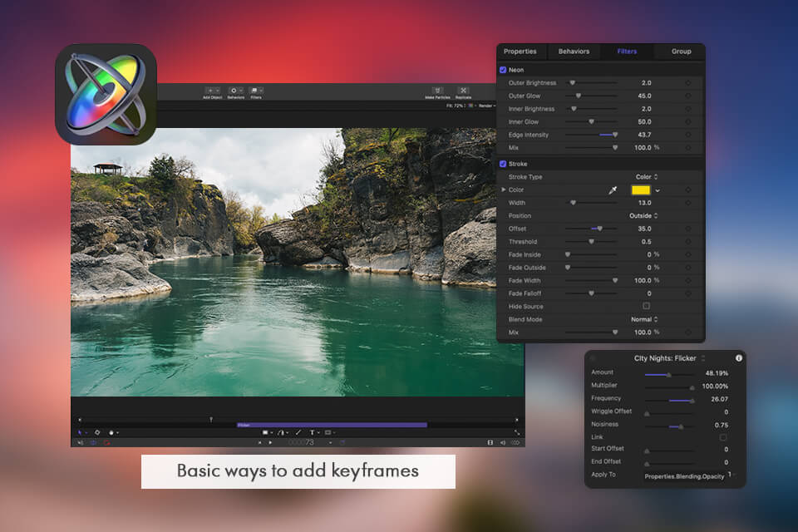
Task: Click the color channels icon next to Fit
Action: (470, 106)
